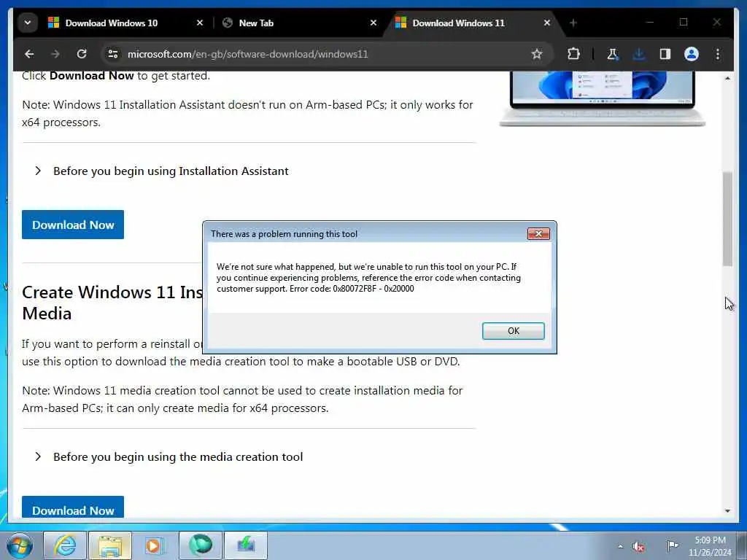
Task: Click the page scrollbar thumb
Action: click(x=727, y=218)
